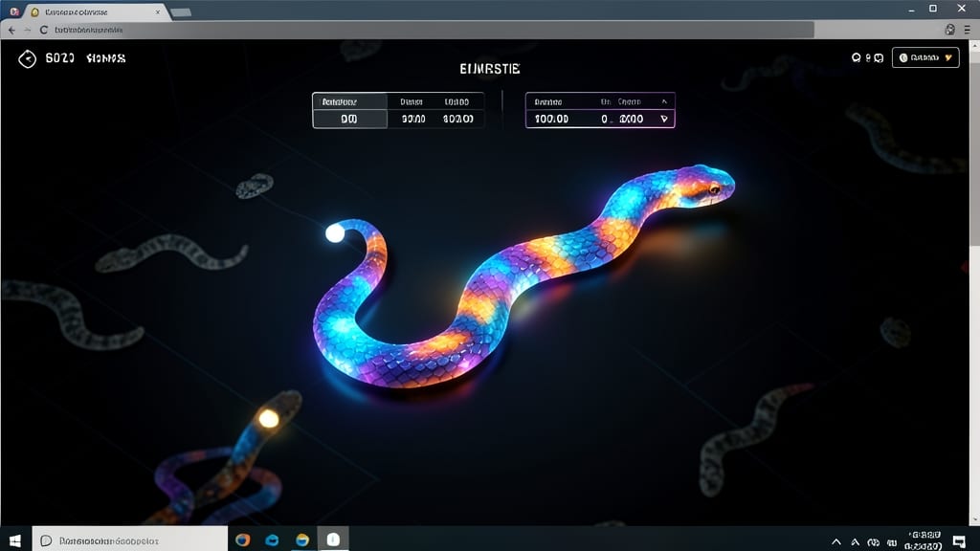980x551 pixels.
Task: Open the notification center icon
Action: (x=959, y=541)
